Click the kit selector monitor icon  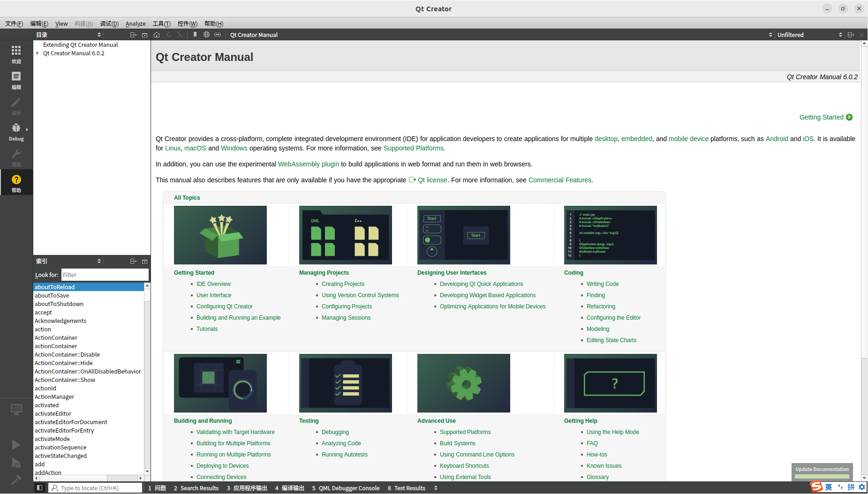coord(16,410)
